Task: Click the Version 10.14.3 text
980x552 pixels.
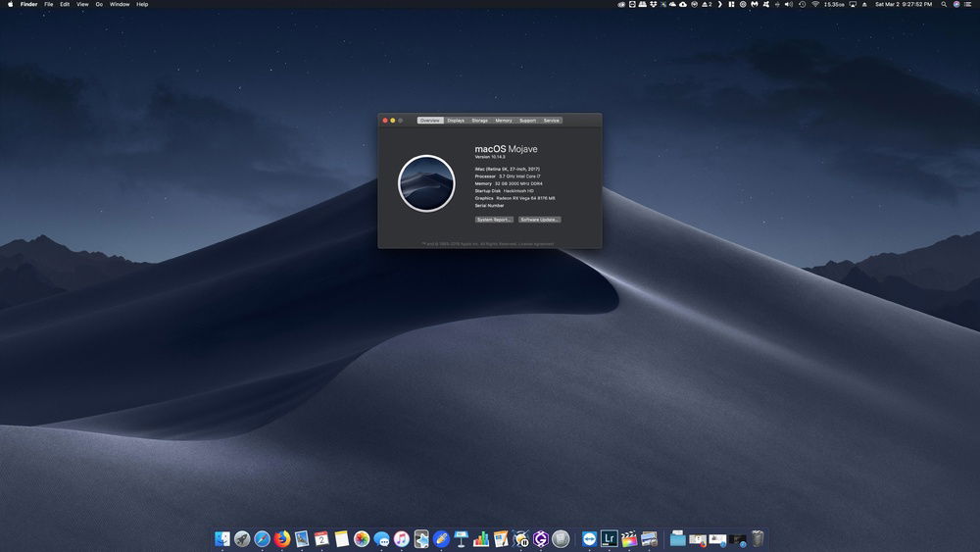Action: click(x=490, y=157)
